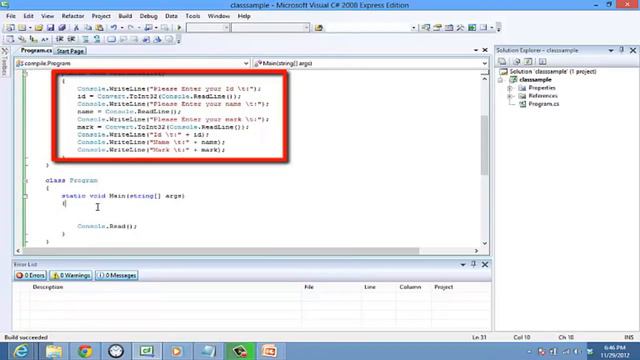Select Solution 'classsample' root node
Image resolution: width=640 pixels, height=360 pixels.
tap(553, 71)
